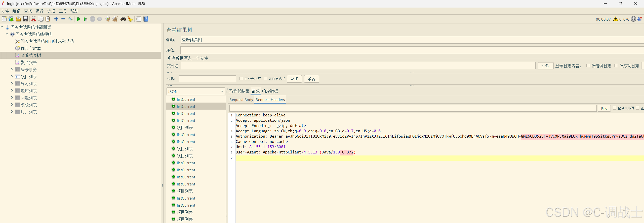The image size is (644, 223).
Task: Open the 文件 menu
Action: [x=5, y=11]
